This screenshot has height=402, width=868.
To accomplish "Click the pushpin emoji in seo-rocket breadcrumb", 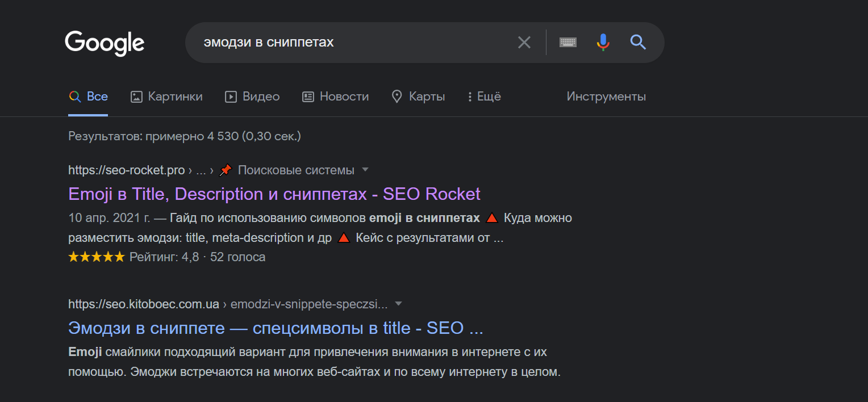I will (x=226, y=170).
